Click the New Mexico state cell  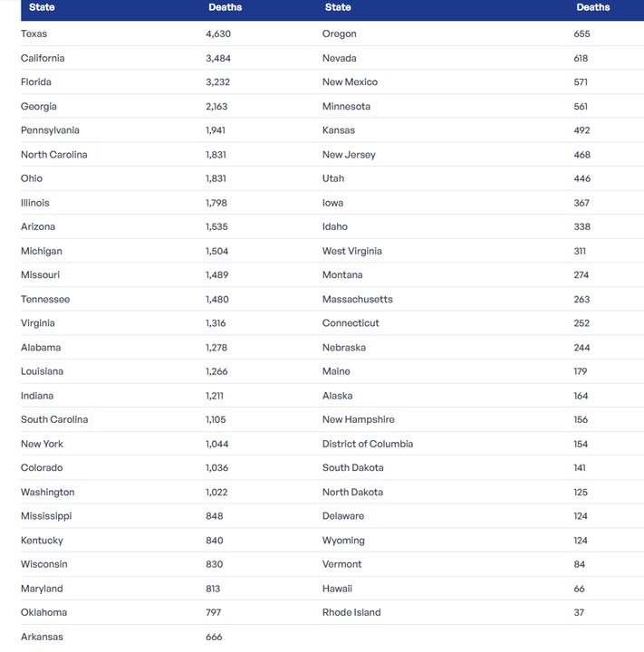[350, 82]
